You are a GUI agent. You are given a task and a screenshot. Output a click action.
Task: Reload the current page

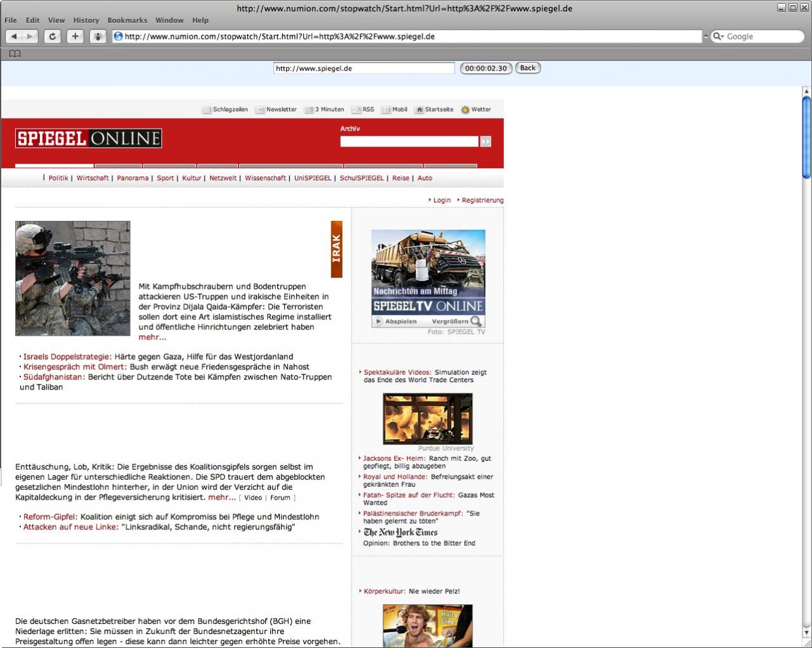53,37
